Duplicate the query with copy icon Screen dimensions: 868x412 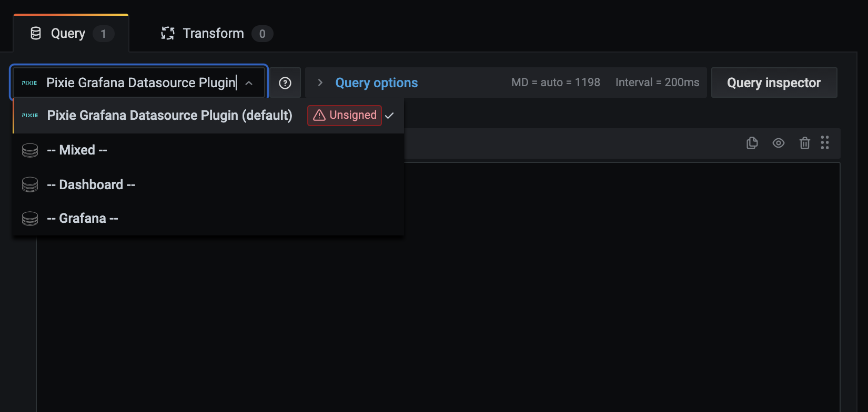[x=752, y=143]
